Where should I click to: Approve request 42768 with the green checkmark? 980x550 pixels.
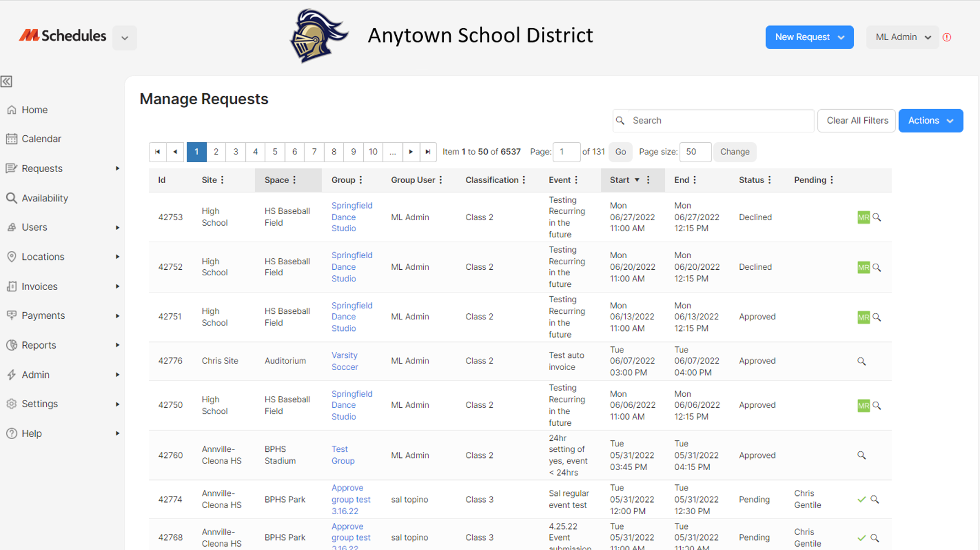(x=861, y=537)
